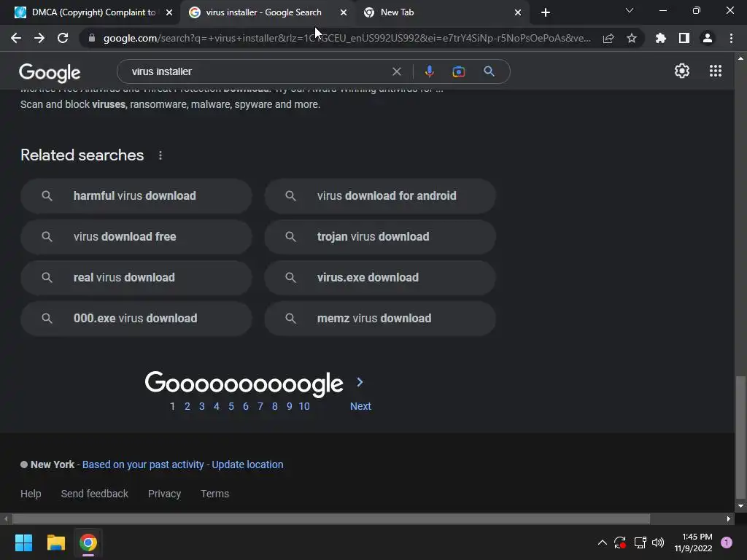Click the scroll up arrow
The width and height of the screenshot is (747, 560).
[x=740, y=58]
